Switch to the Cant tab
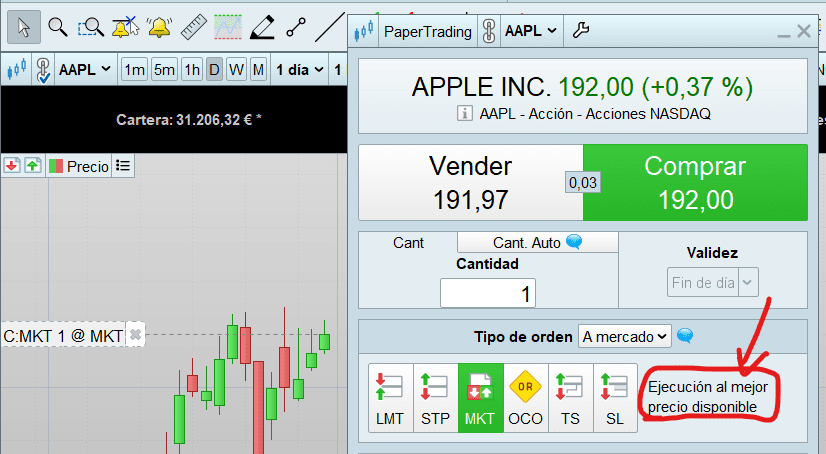 408,243
